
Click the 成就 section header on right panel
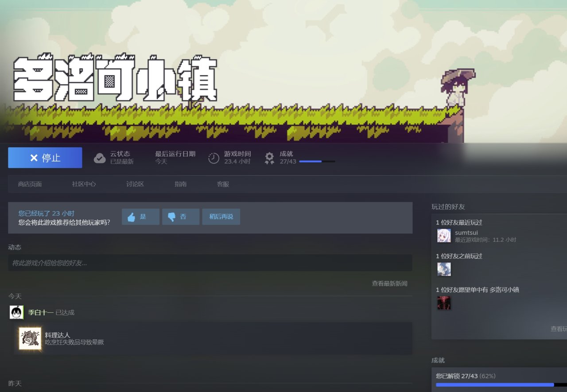tap(438, 361)
